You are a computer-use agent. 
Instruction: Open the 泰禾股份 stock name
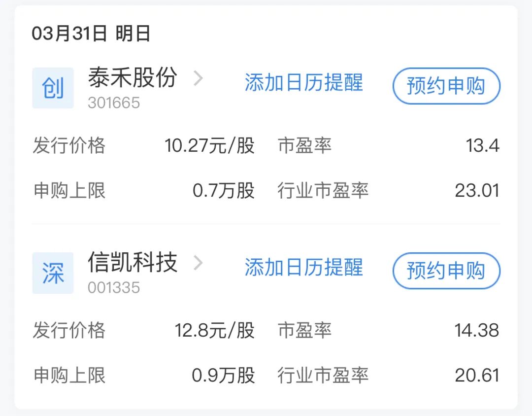coord(133,77)
